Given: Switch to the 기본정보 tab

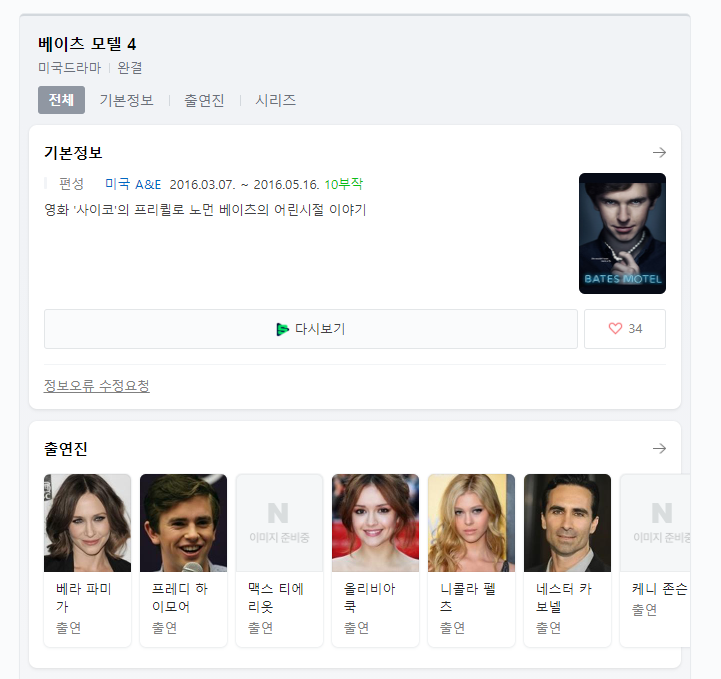Looking at the screenshot, I should pos(126,100).
